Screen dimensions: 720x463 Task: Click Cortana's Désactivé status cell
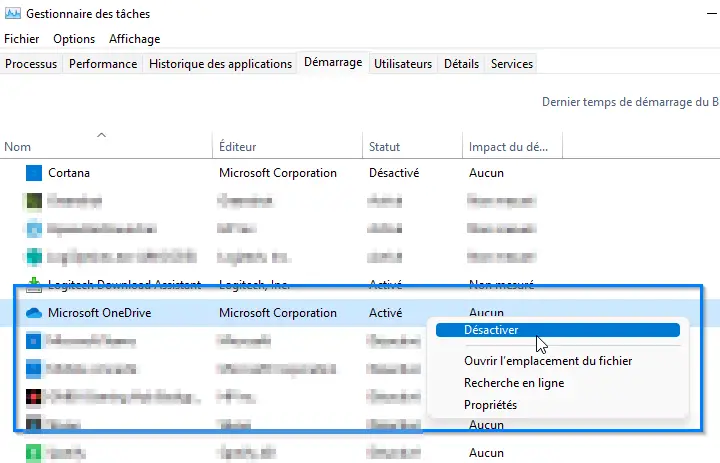click(394, 173)
